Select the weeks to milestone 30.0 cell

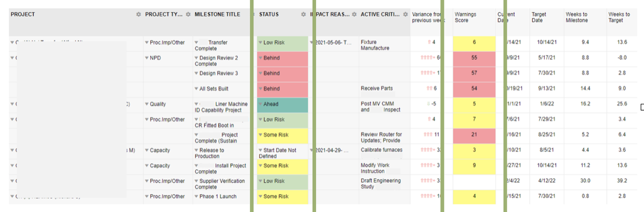585,182
